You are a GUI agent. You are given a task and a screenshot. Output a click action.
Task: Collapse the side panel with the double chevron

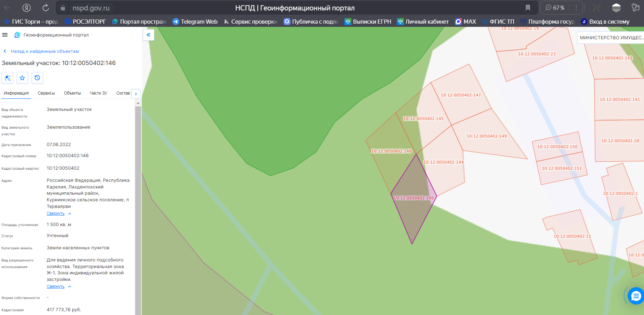point(148,35)
